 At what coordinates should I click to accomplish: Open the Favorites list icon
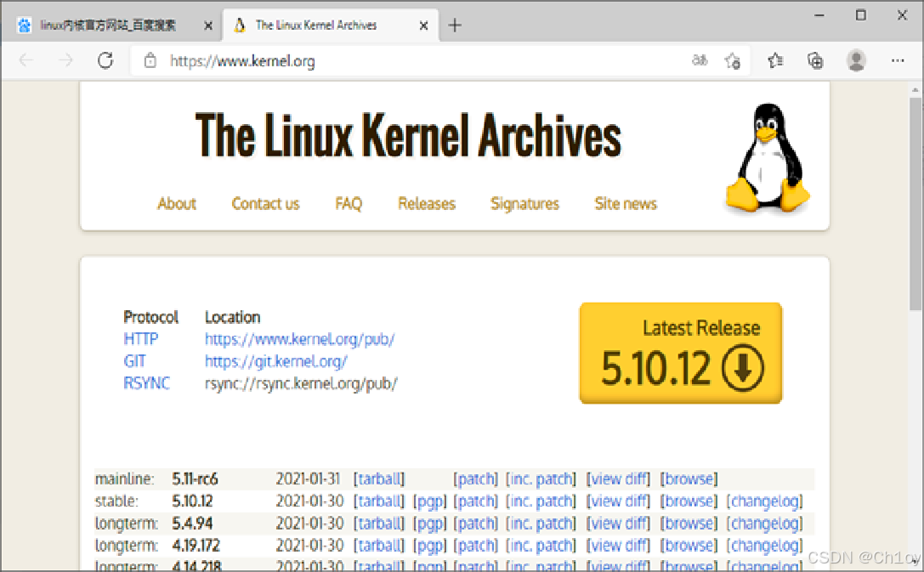[x=775, y=60]
